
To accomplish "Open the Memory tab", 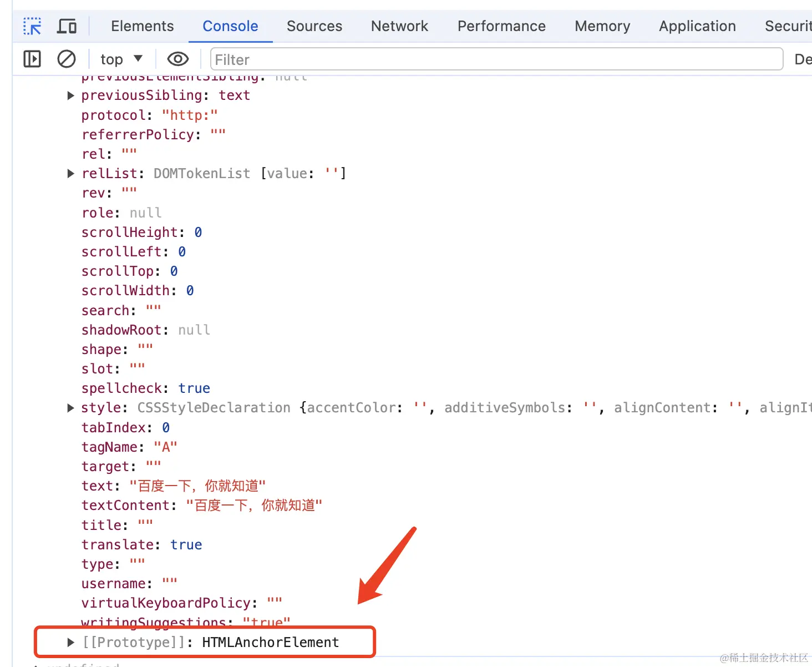I will click(602, 26).
